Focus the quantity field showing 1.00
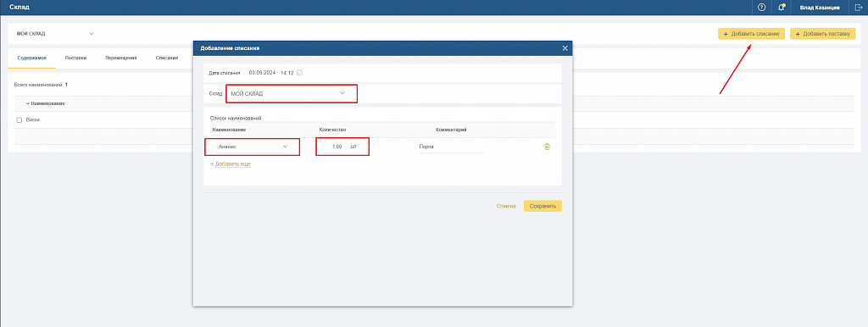Image resolution: width=868 pixels, height=327 pixels. coord(332,147)
